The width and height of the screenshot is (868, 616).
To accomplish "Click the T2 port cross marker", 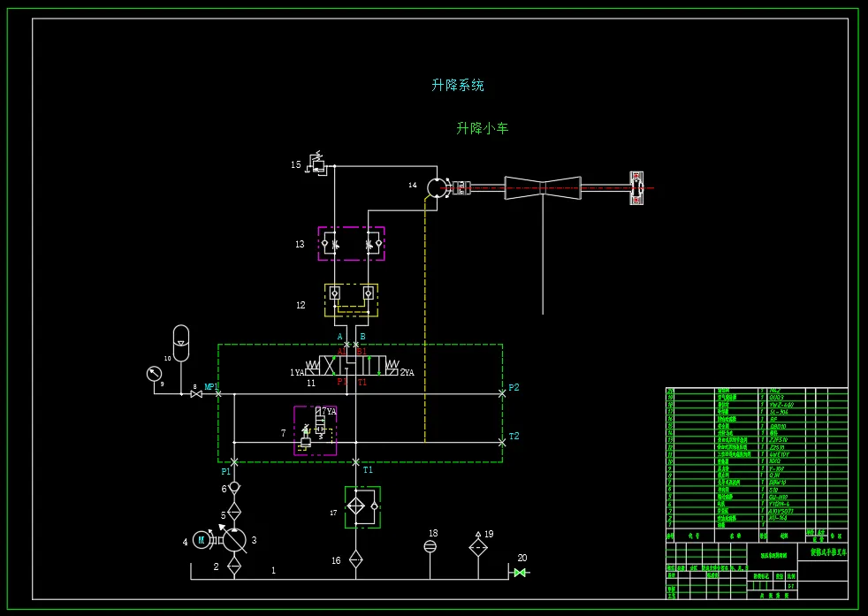I will point(501,443).
